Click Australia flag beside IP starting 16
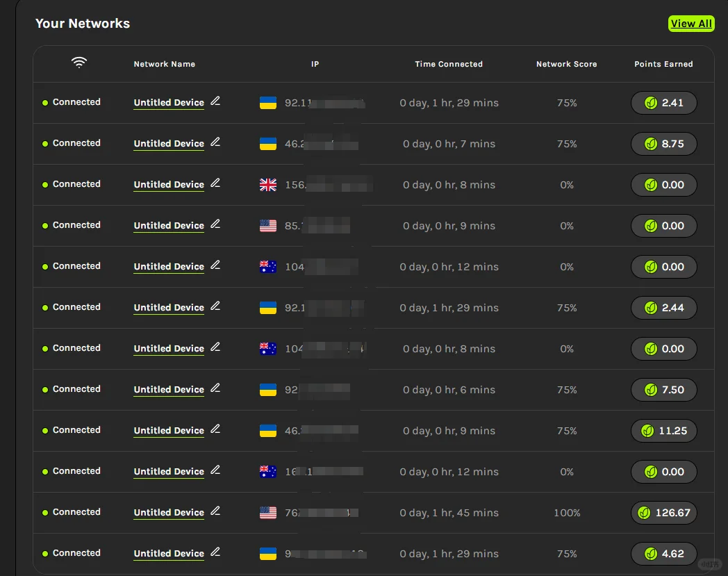Viewport: 728px width, 576px height. [268, 472]
